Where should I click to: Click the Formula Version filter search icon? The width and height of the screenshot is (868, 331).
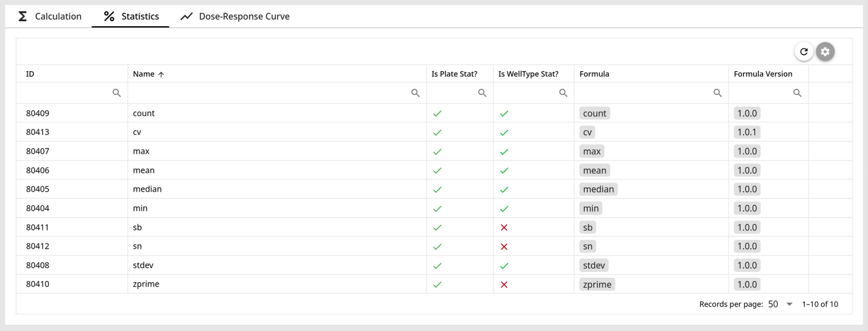click(x=797, y=93)
